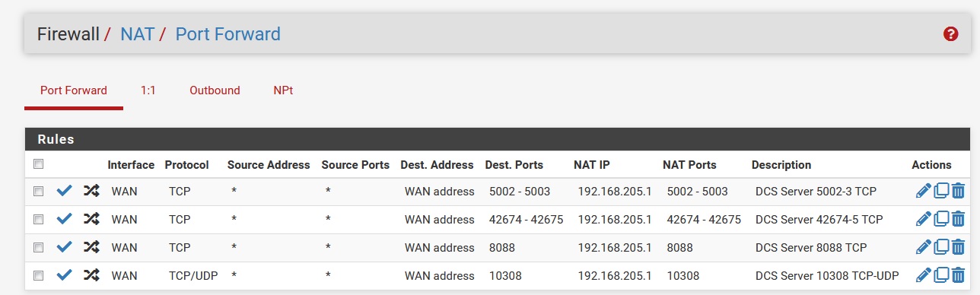Select the checkbox for the 8088 rule
This screenshot has height=295, width=980.
pyautogui.click(x=39, y=248)
